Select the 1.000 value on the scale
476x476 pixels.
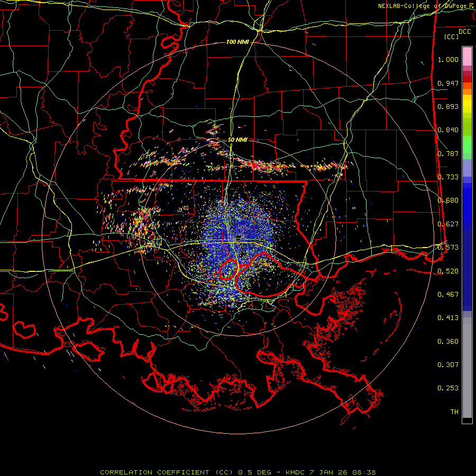pos(448,59)
